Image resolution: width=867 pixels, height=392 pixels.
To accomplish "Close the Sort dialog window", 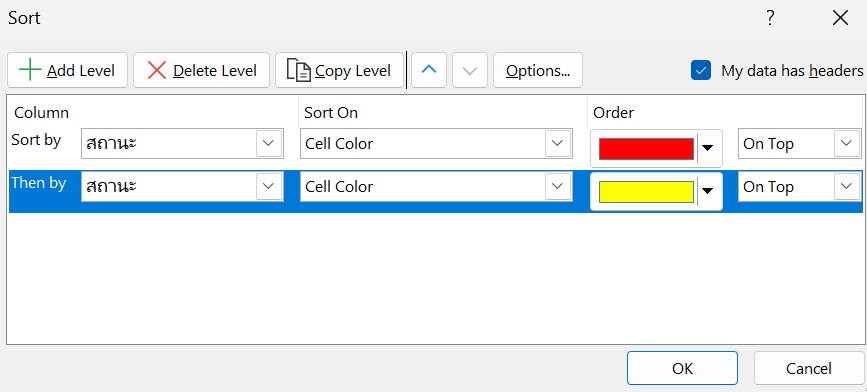I will coord(840,18).
